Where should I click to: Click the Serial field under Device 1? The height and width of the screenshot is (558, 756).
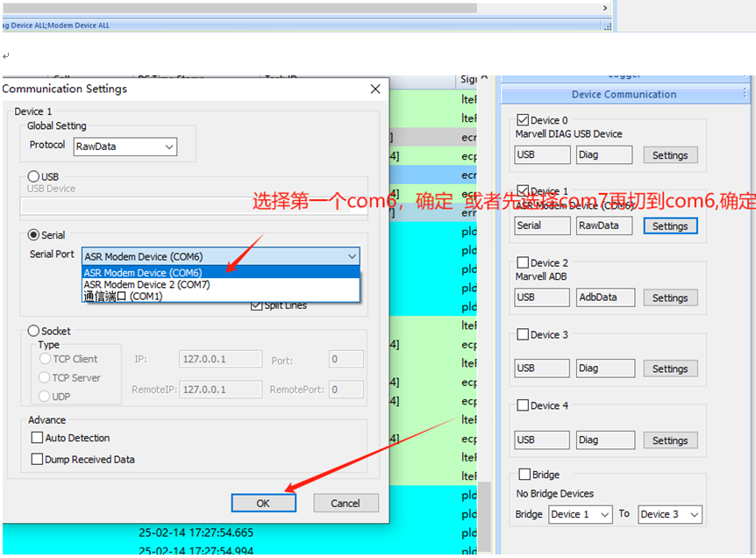click(542, 225)
